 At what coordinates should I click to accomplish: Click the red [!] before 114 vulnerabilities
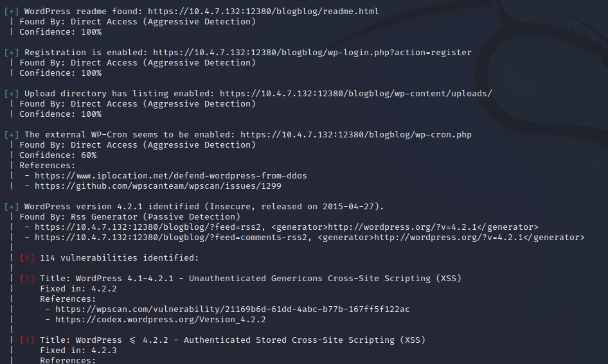coord(27,258)
